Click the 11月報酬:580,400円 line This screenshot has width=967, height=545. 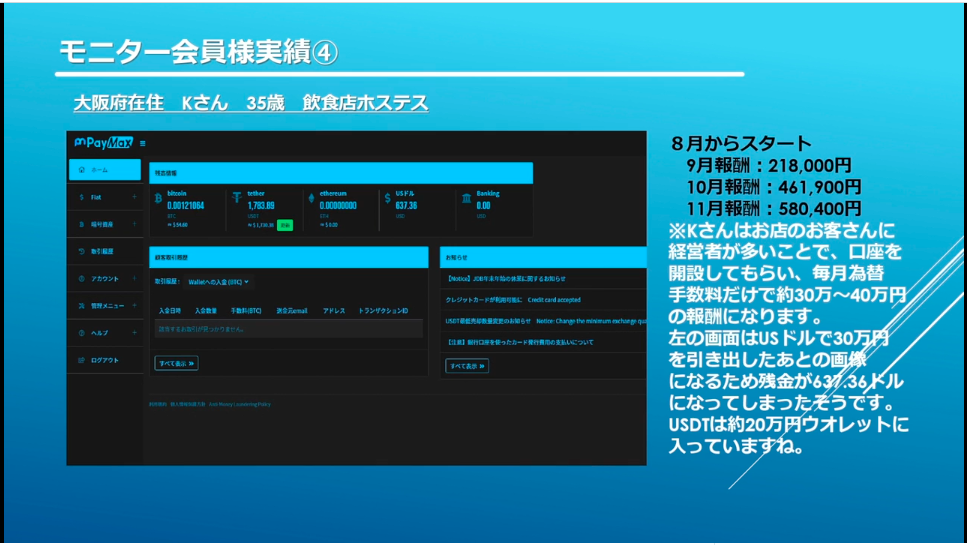click(774, 208)
